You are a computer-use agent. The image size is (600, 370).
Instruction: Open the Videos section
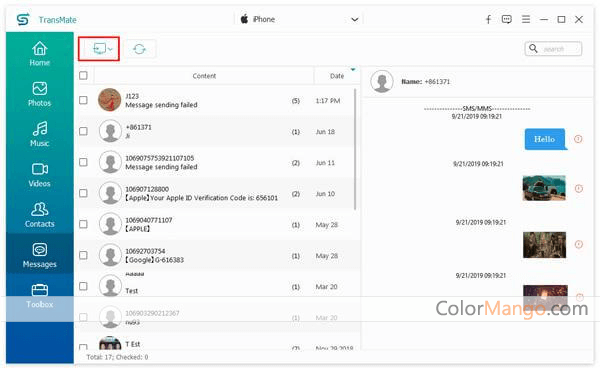(40, 174)
